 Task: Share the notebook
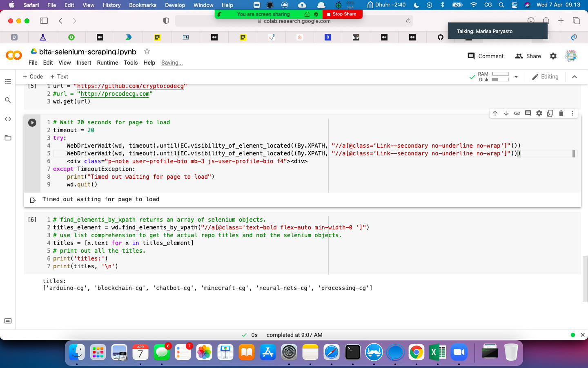coord(528,56)
